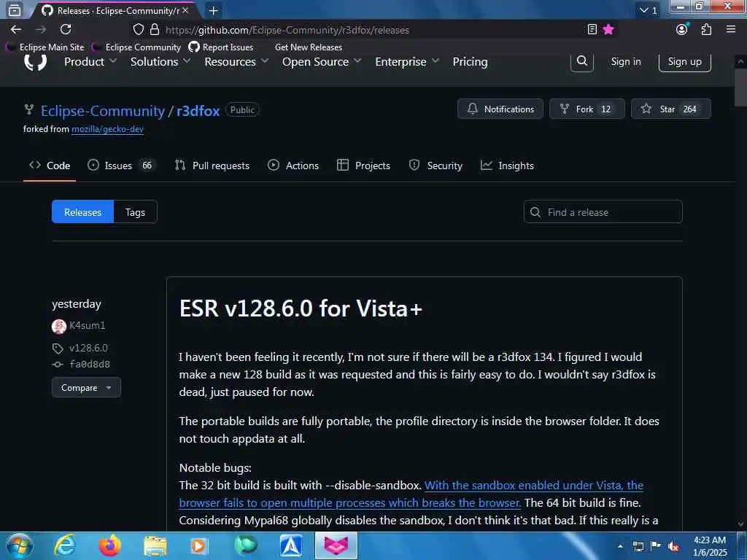Toggle reader view icon in address bar
747x560 pixels.
[592, 29]
